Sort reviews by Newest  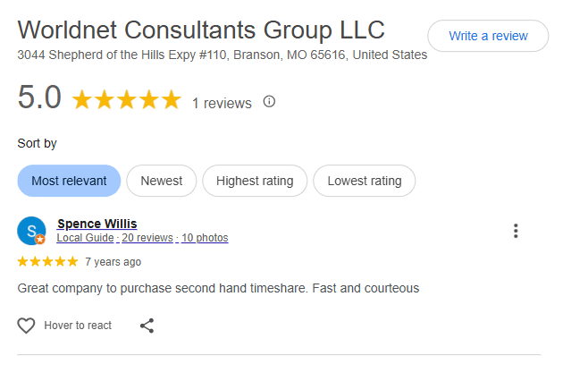tap(161, 181)
